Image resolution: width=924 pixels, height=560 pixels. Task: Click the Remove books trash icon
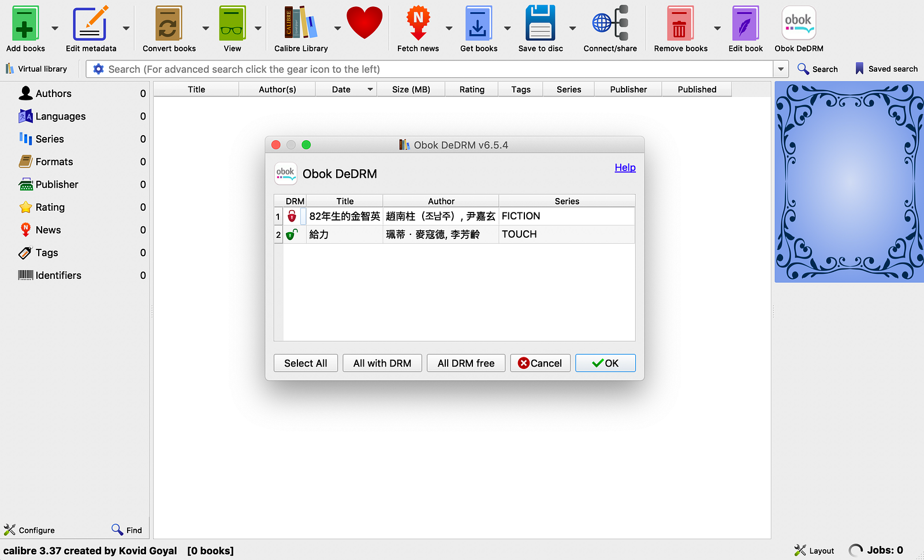680,24
